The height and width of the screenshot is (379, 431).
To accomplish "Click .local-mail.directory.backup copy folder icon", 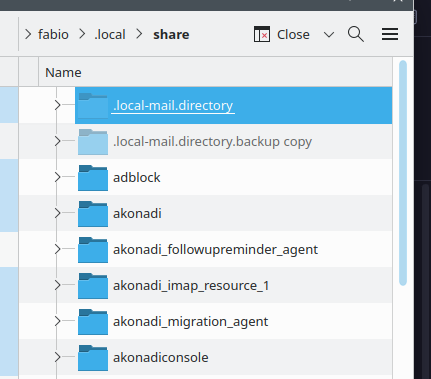I will click(x=93, y=142).
